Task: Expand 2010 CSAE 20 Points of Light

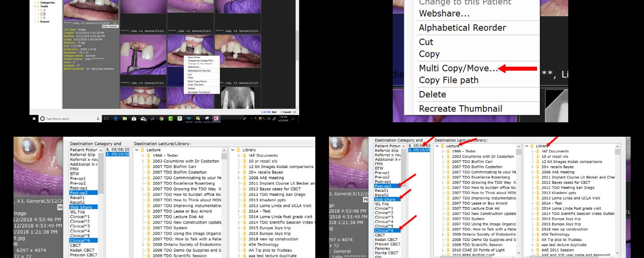Action: [443, 250]
